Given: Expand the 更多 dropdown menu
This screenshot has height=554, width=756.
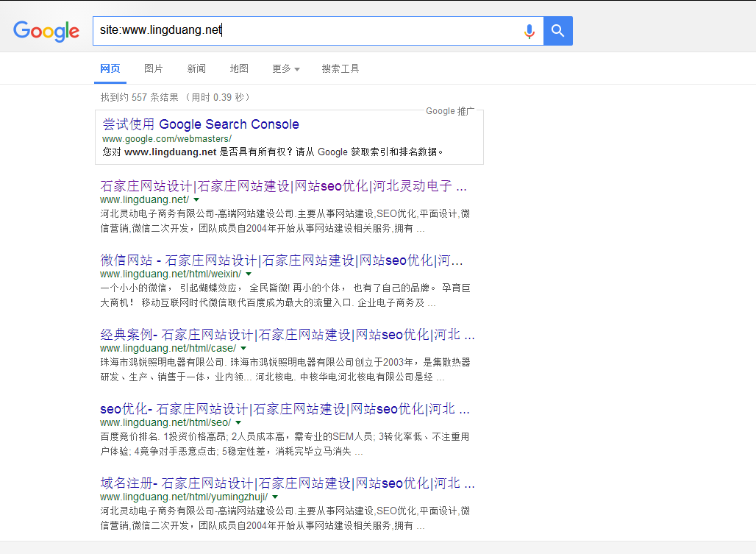Looking at the screenshot, I should coord(286,69).
